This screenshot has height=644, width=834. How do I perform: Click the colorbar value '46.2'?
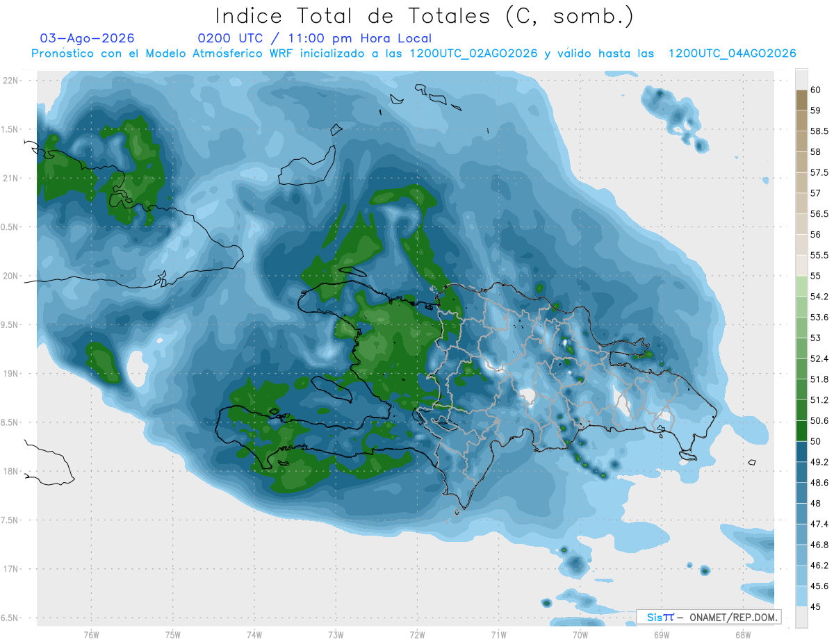819,565
